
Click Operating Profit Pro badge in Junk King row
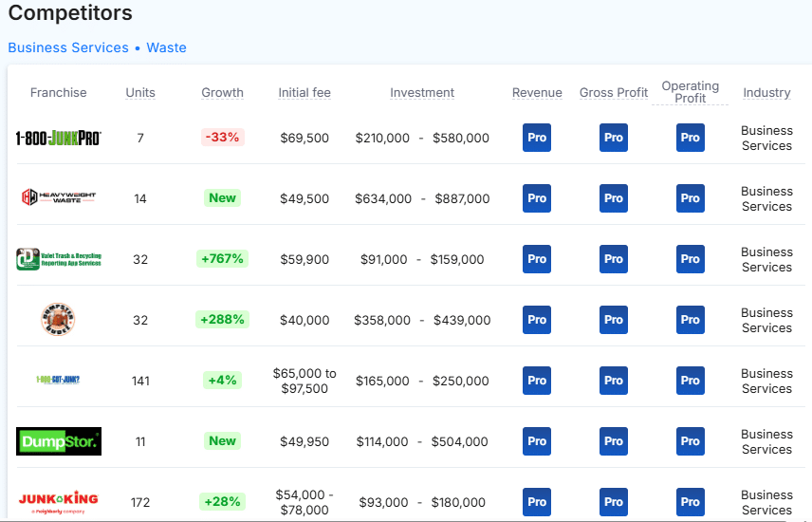[x=690, y=502]
